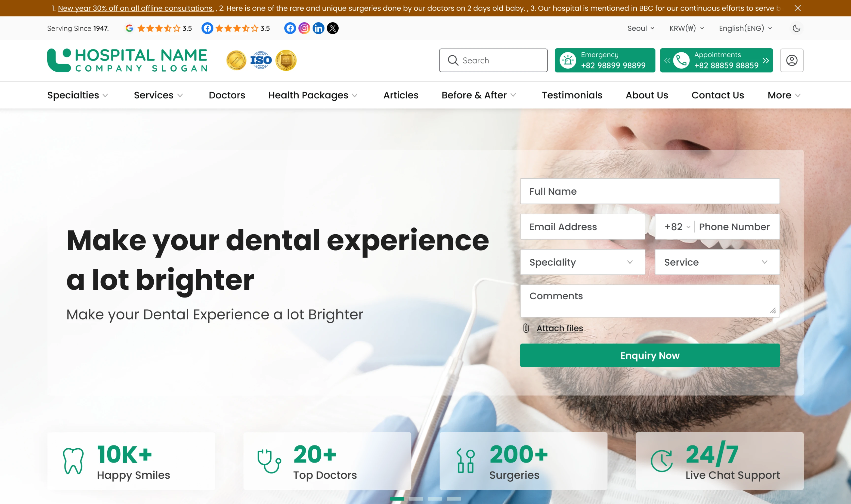The width and height of the screenshot is (851, 504).
Task: Toggle dark mode with the moon icon
Action: point(796,28)
